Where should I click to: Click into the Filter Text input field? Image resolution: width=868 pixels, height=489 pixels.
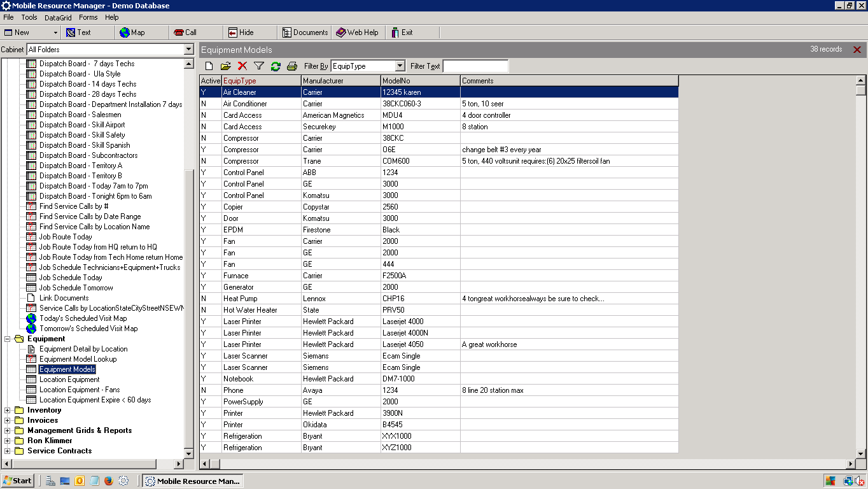click(x=475, y=66)
